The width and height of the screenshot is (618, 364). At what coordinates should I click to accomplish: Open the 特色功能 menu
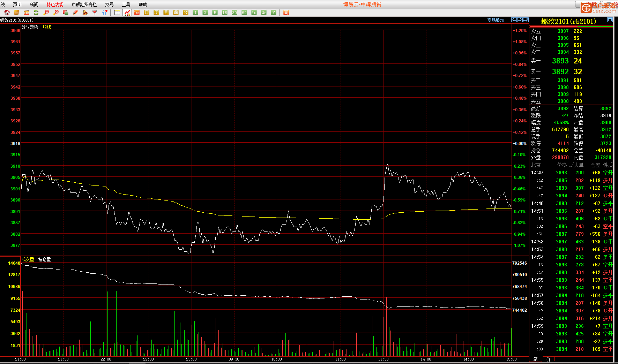pos(55,5)
